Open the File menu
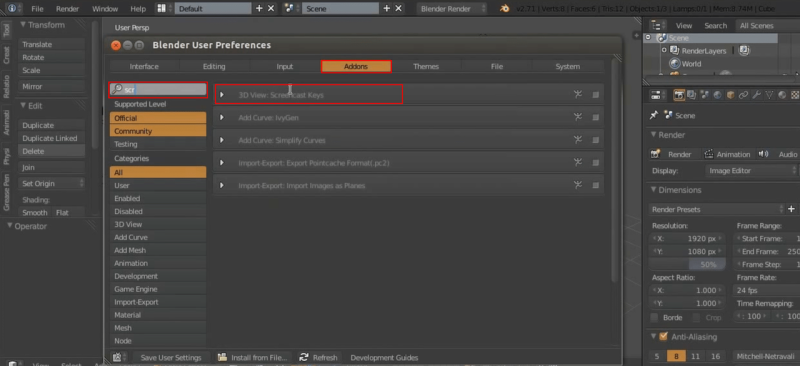The height and width of the screenshot is (366, 800). [x=37, y=9]
